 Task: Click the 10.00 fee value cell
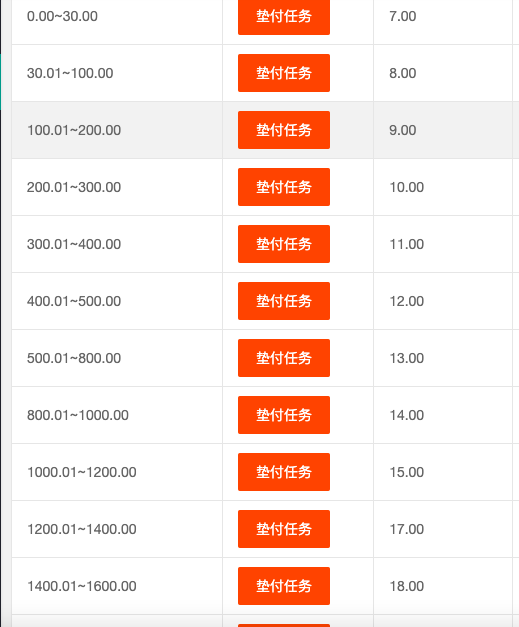pos(443,187)
